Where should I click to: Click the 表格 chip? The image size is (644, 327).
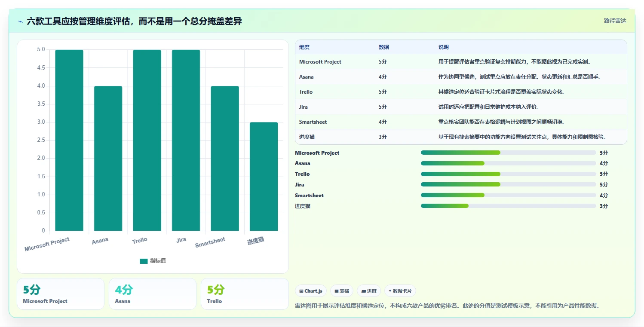(342, 291)
